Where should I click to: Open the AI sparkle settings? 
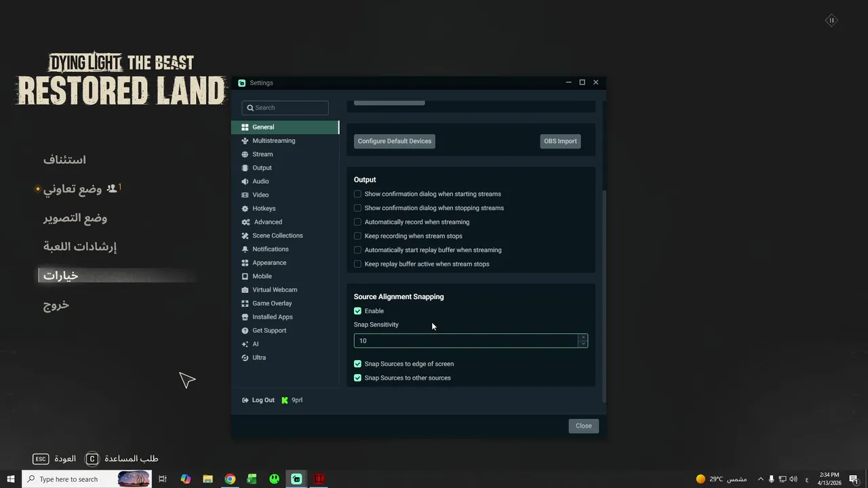click(x=245, y=344)
